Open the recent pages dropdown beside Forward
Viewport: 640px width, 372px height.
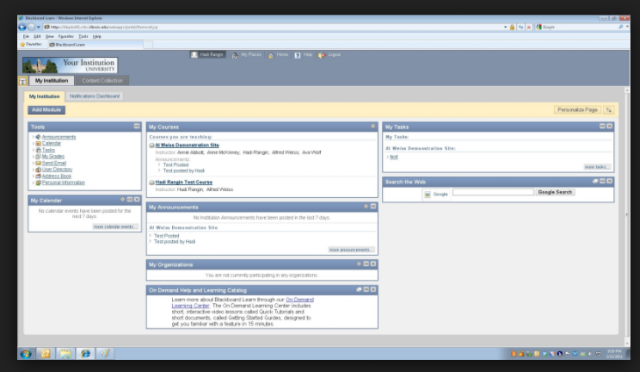(x=38, y=27)
